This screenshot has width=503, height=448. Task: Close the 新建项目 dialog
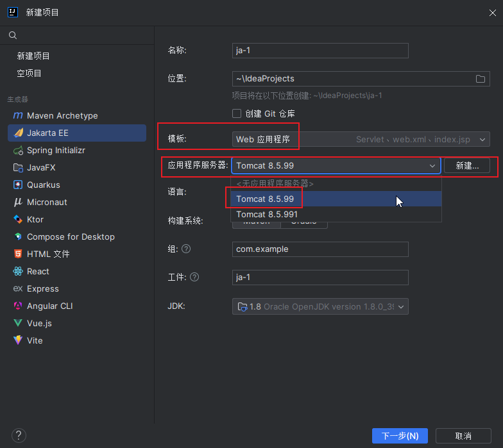[493, 13]
